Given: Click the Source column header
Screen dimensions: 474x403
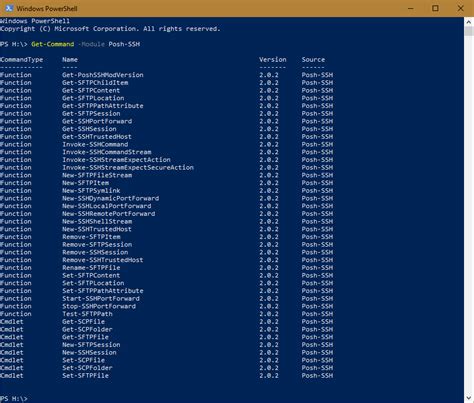Looking at the screenshot, I should 313,60.
